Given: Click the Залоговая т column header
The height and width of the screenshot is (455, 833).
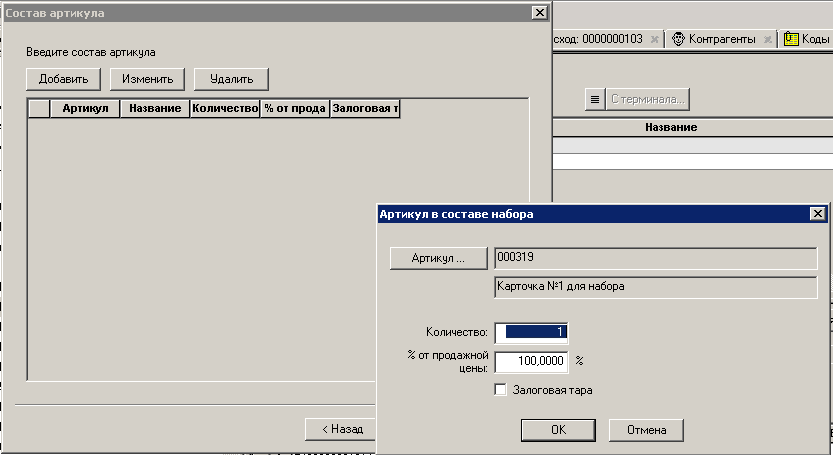Looking at the screenshot, I should click(x=365, y=108).
